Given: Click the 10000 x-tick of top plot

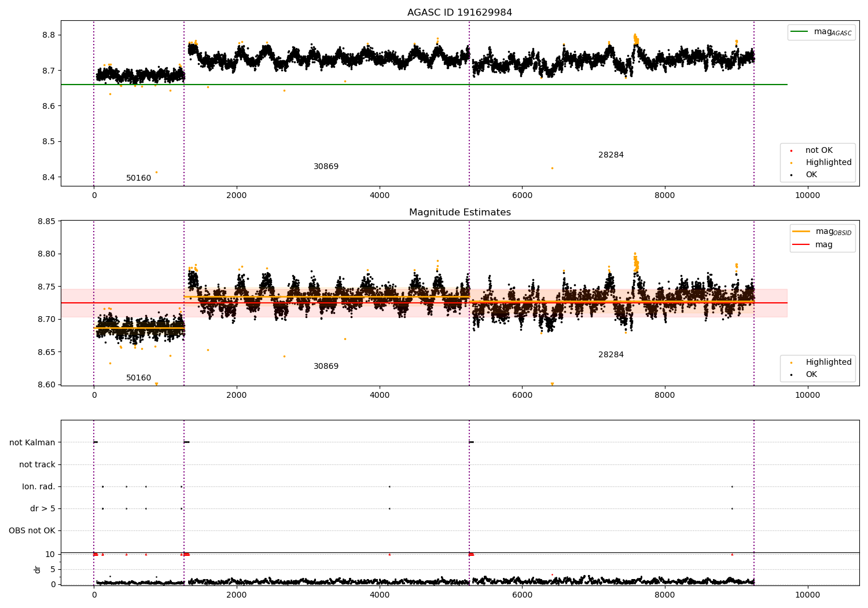Looking at the screenshot, I should tap(807, 196).
